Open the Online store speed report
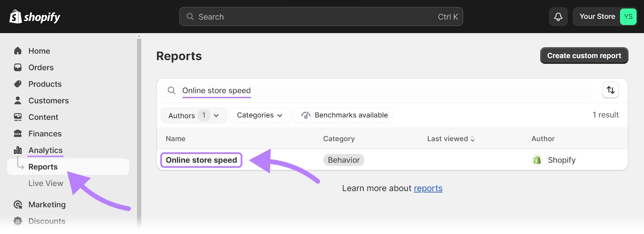The width and height of the screenshot is (644, 234). (201, 160)
